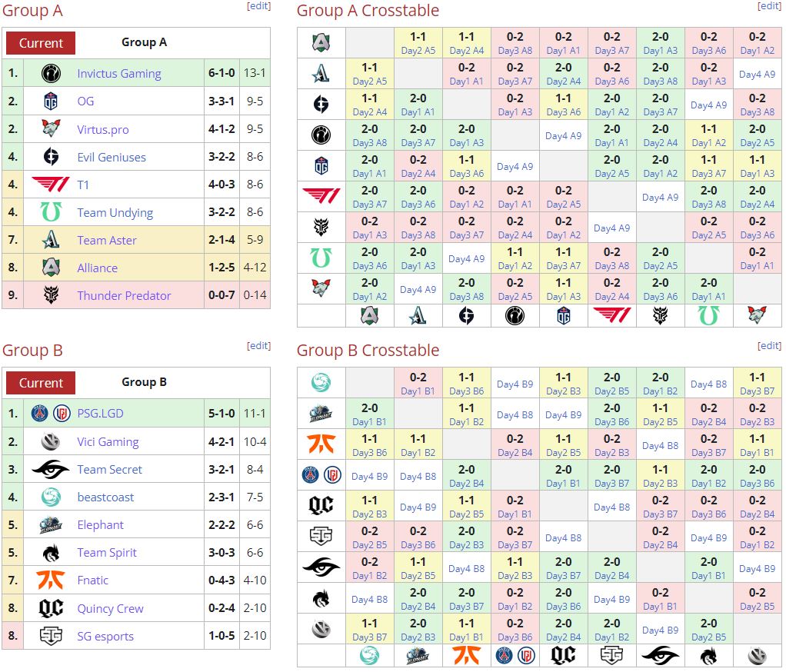Click Virtus.pro logo in Group A crosstable bottom row
This screenshot has height=672, width=786.
tap(757, 315)
